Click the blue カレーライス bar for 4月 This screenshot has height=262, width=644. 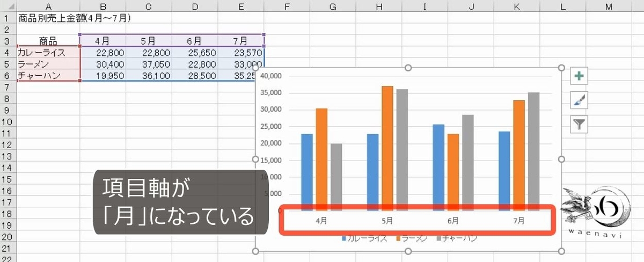click(x=307, y=172)
